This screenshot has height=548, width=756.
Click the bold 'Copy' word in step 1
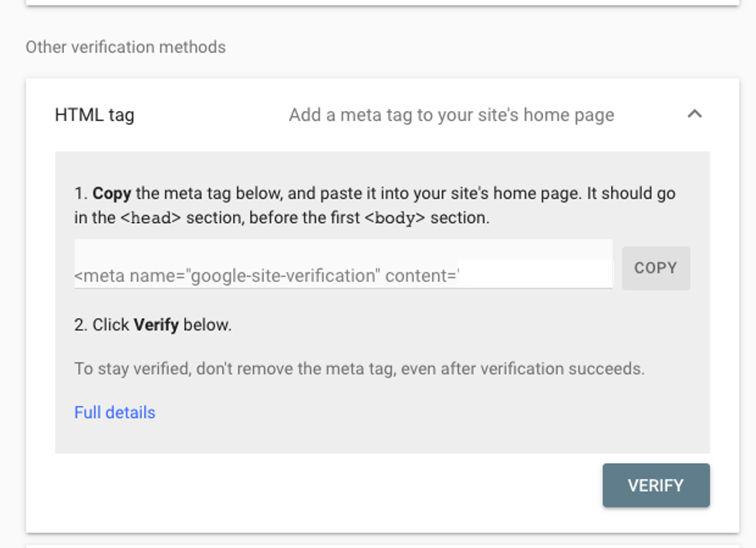pyautogui.click(x=113, y=193)
